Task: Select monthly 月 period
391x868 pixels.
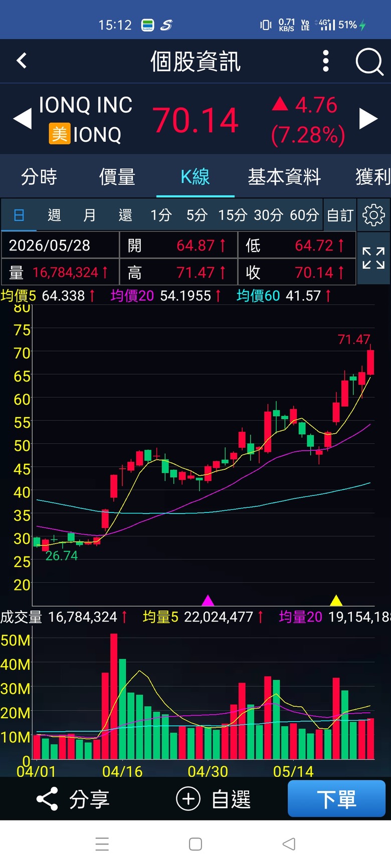Action: click(90, 215)
